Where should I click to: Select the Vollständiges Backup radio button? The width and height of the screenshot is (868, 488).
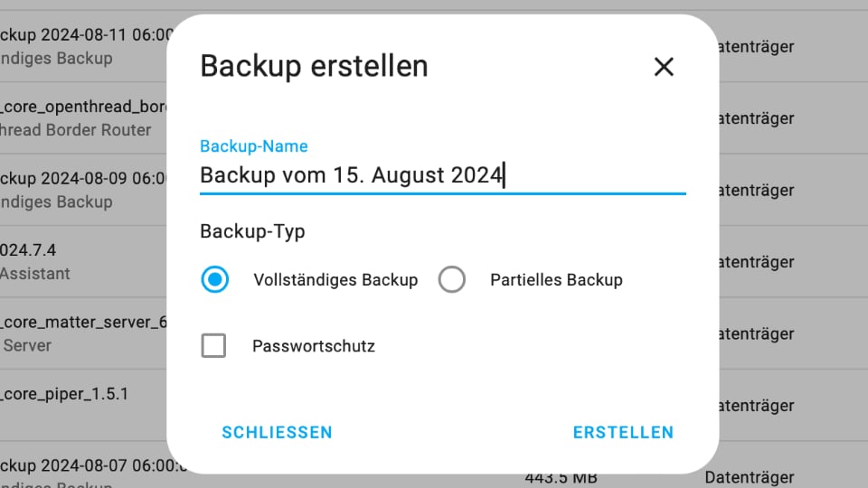tap(214, 280)
